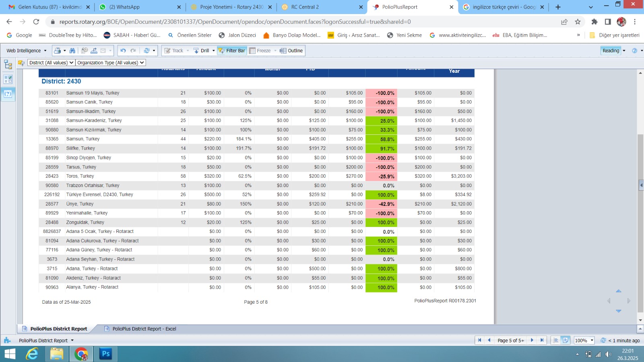Screen dimensions: 644x362
Task: Open File Explorer from the taskbar
Action: (x=57, y=354)
